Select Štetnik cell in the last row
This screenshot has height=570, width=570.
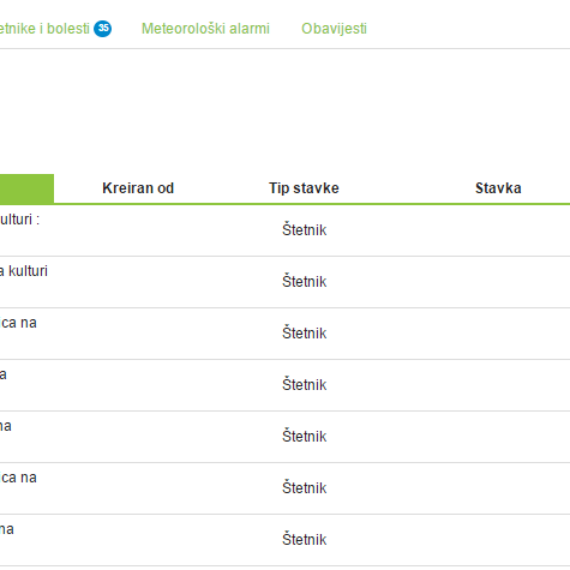(x=304, y=539)
